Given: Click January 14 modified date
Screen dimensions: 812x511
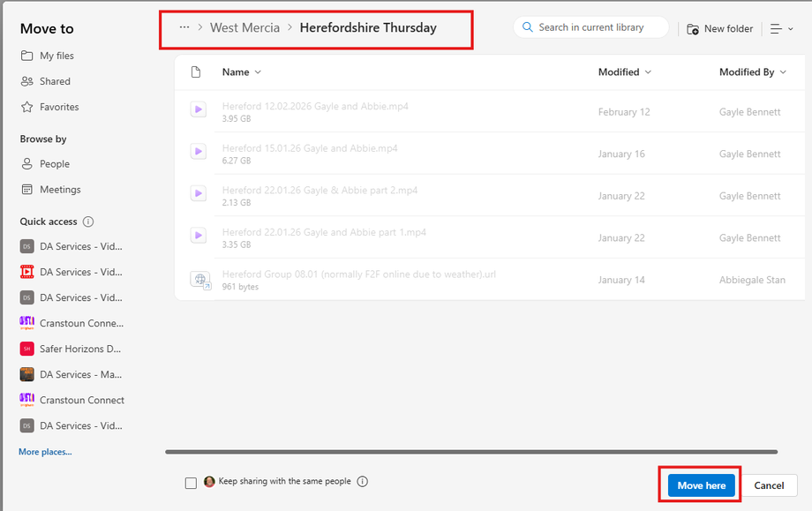Looking at the screenshot, I should coord(621,280).
